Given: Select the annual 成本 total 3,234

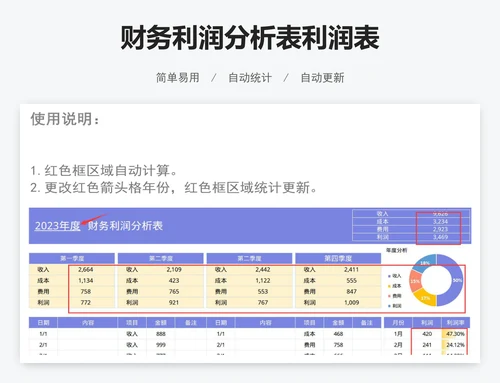Looking at the screenshot, I should (440, 222).
